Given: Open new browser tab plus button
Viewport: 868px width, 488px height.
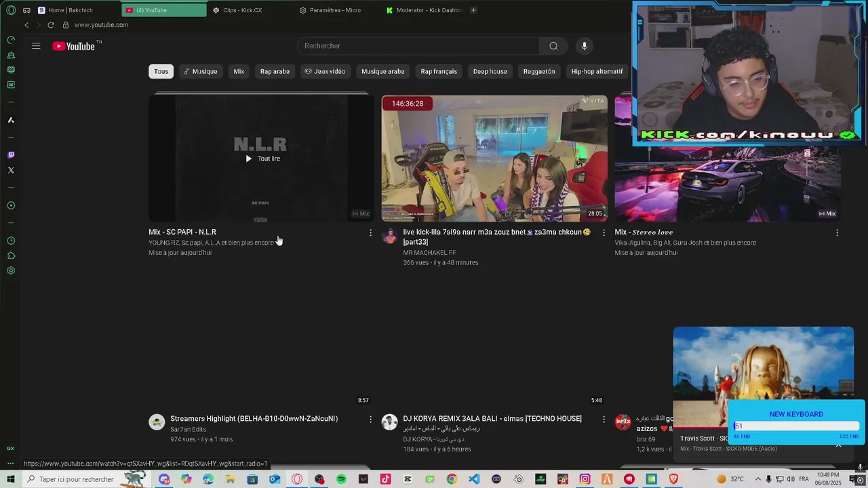Looking at the screenshot, I should [473, 10].
